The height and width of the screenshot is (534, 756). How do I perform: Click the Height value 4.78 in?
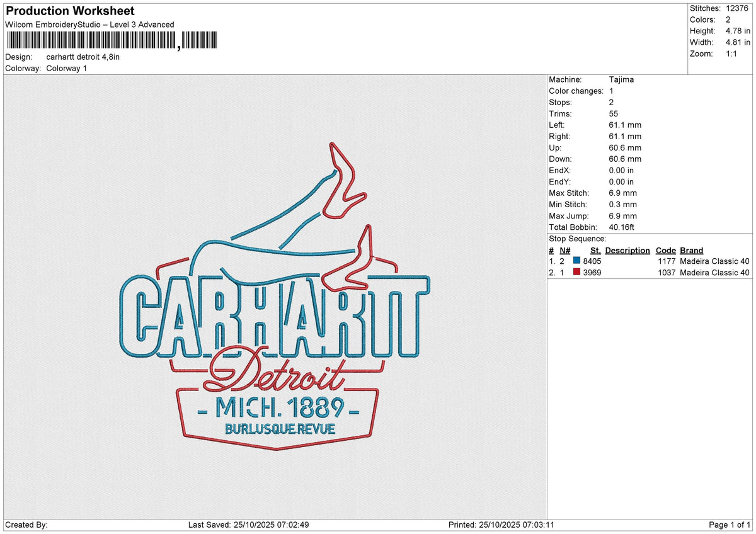coord(738,31)
